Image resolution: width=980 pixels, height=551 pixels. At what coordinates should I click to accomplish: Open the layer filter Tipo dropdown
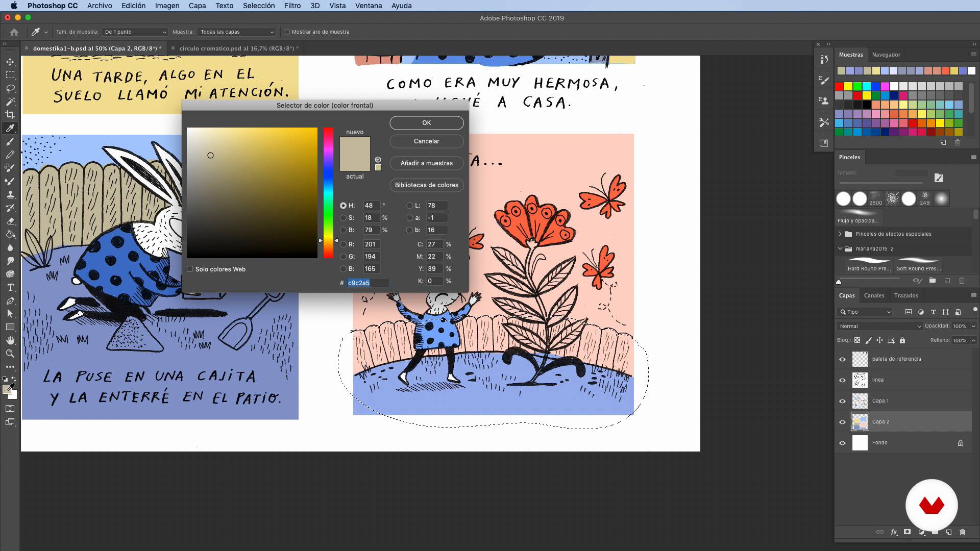pyautogui.click(x=865, y=312)
